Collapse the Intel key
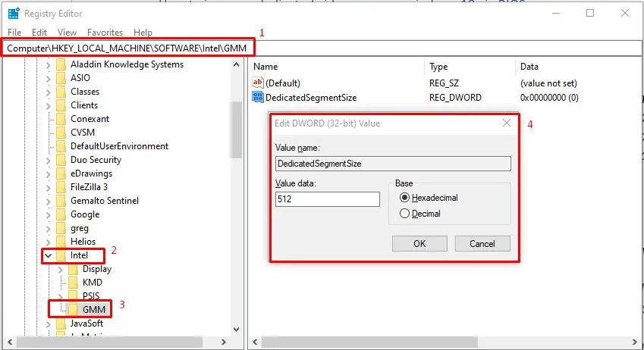The image size is (644, 350). click(48, 255)
